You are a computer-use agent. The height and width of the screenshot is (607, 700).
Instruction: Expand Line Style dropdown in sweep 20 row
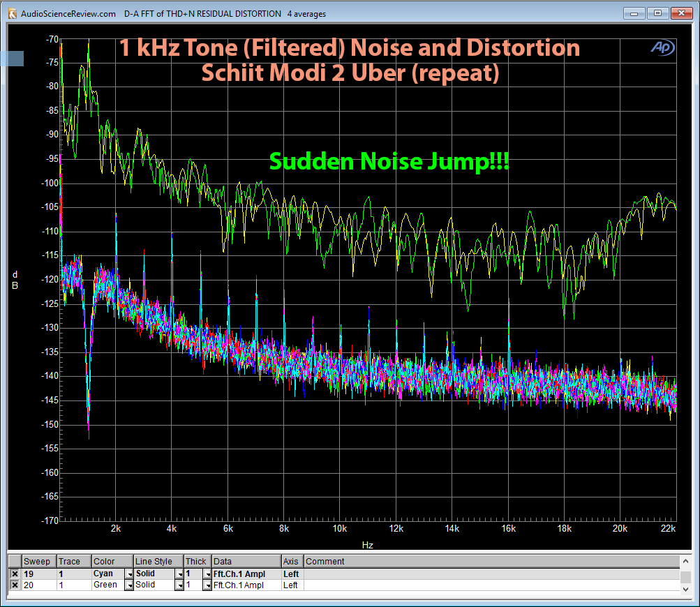179,585
